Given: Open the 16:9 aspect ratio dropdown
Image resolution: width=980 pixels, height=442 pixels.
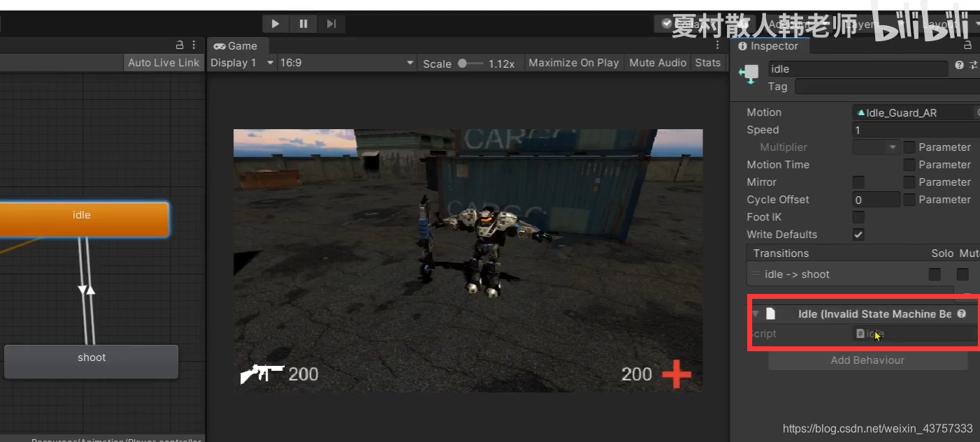Looking at the screenshot, I should click(347, 63).
